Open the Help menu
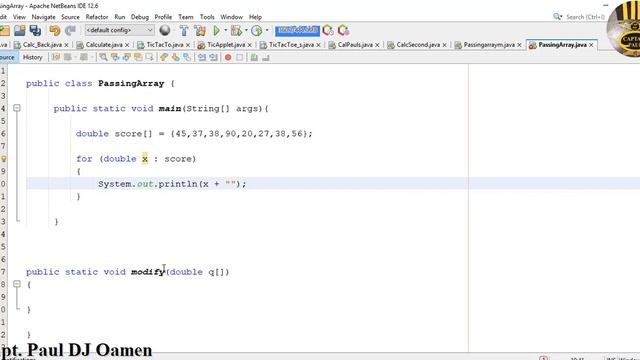Screen dimensions: 640x360 (255, 17)
